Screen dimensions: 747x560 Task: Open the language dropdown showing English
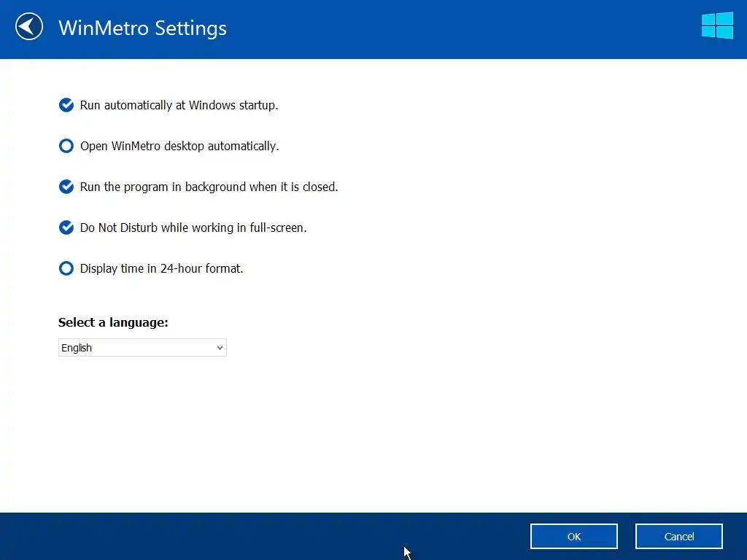[142, 348]
